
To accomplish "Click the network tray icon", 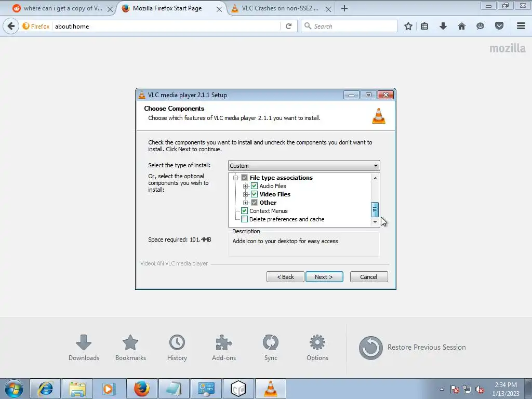I will click(467, 390).
